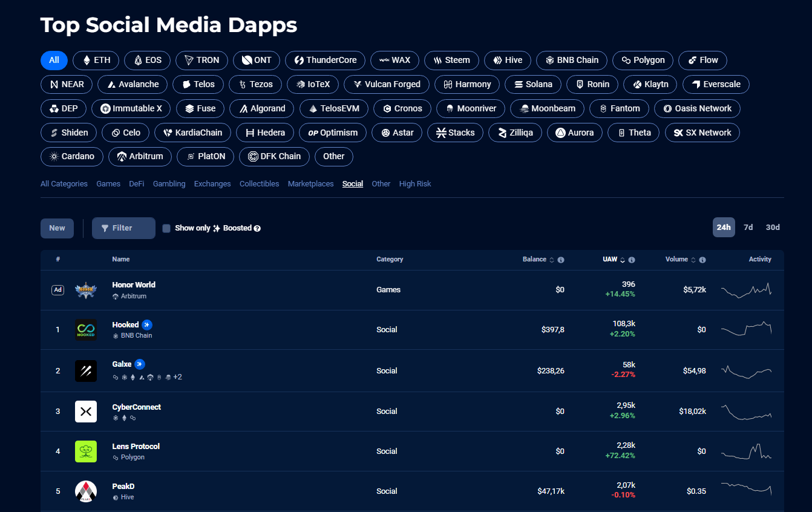The height and width of the screenshot is (512, 812).
Task: Click the Volume column info icon
Action: (702, 260)
